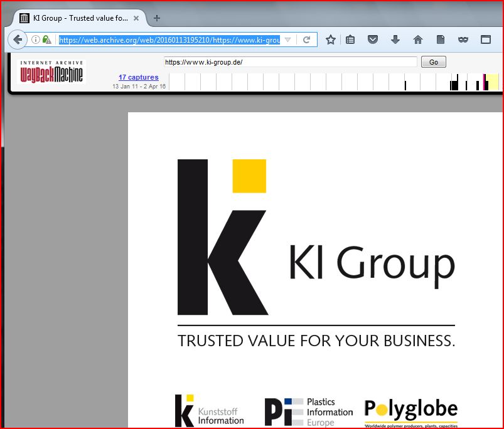Open the Kunststoff Information logo link
504x429 pixels.
(x=210, y=411)
